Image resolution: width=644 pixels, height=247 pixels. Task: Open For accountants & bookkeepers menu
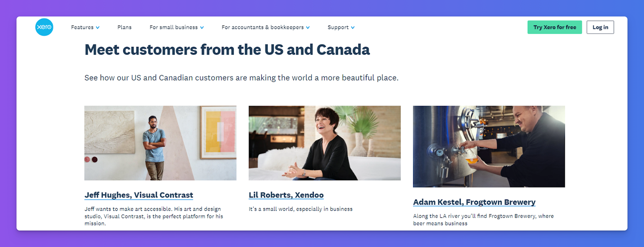click(x=262, y=27)
